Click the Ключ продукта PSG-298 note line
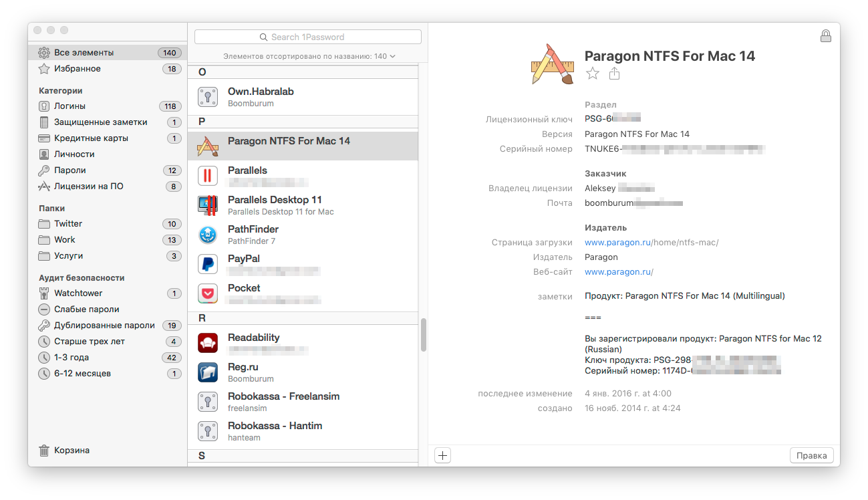The width and height of the screenshot is (868, 500). 682,360
